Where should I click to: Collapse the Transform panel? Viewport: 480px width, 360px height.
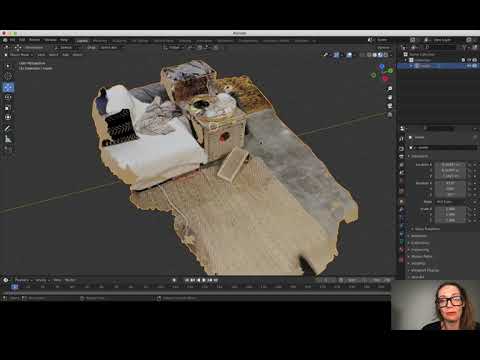(418, 156)
